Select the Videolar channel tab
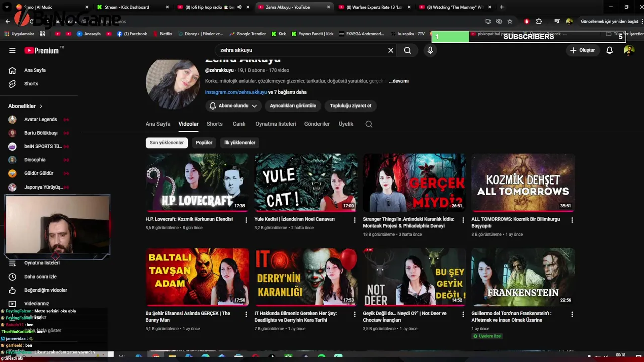The width and height of the screenshot is (644, 362). click(x=188, y=124)
